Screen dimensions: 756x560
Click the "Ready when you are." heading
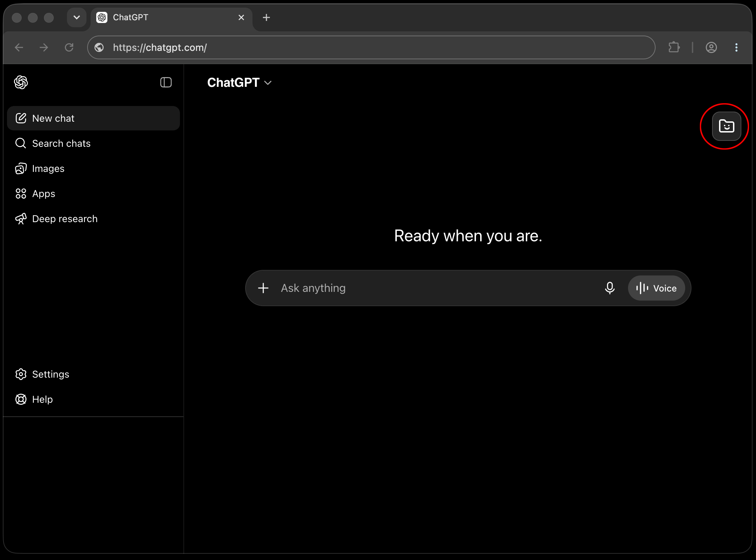(468, 236)
